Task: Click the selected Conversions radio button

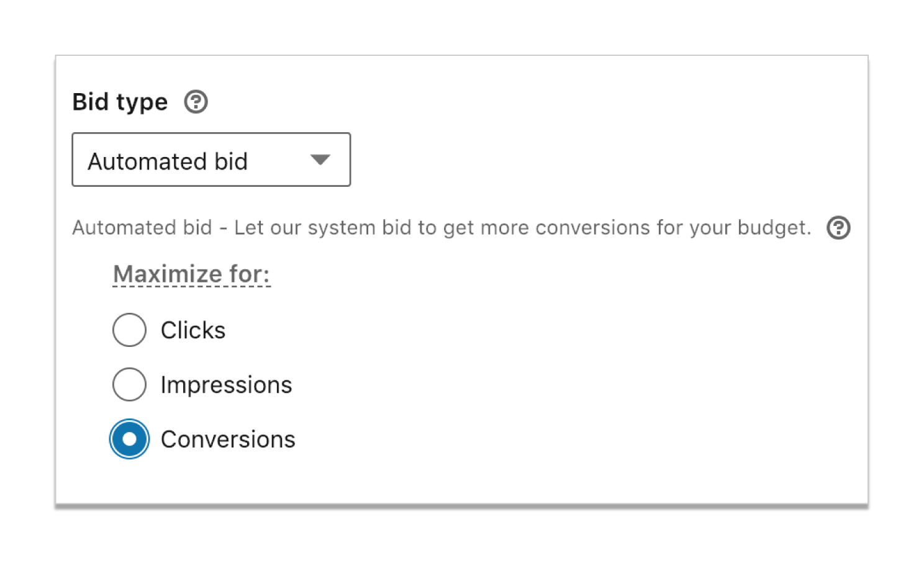Action: tap(129, 439)
